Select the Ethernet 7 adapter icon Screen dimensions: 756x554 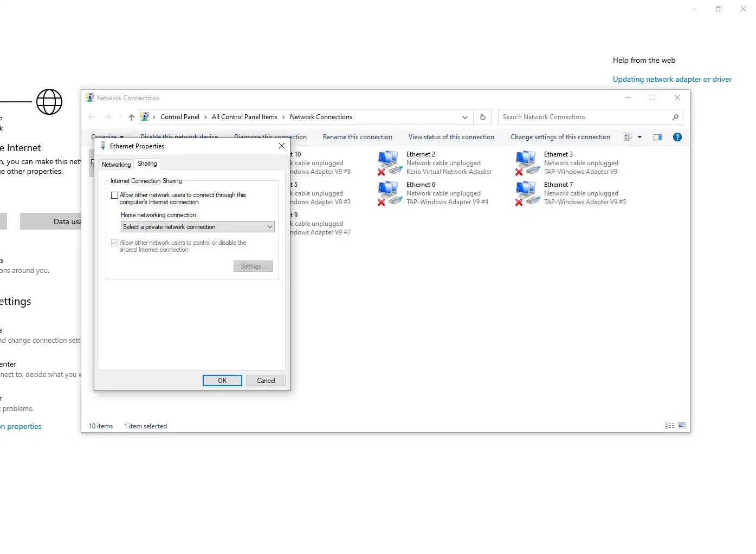pyautogui.click(x=527, y=193)
